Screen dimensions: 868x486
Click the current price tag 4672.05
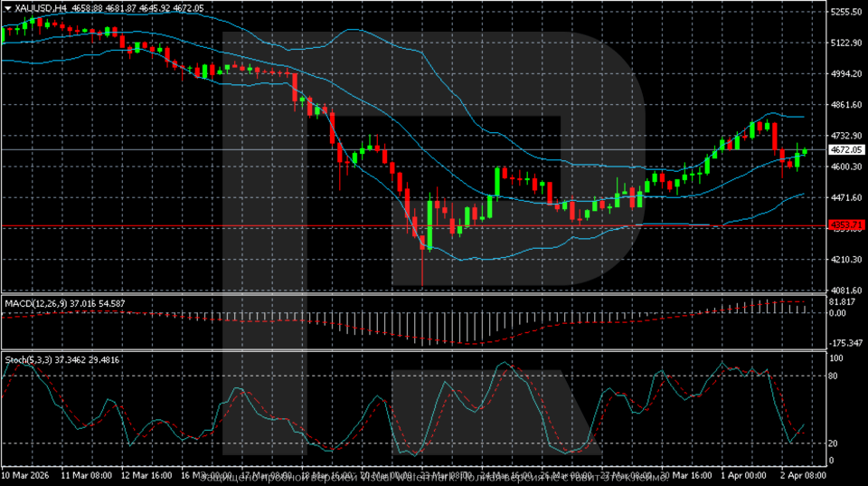click(846, 149)
